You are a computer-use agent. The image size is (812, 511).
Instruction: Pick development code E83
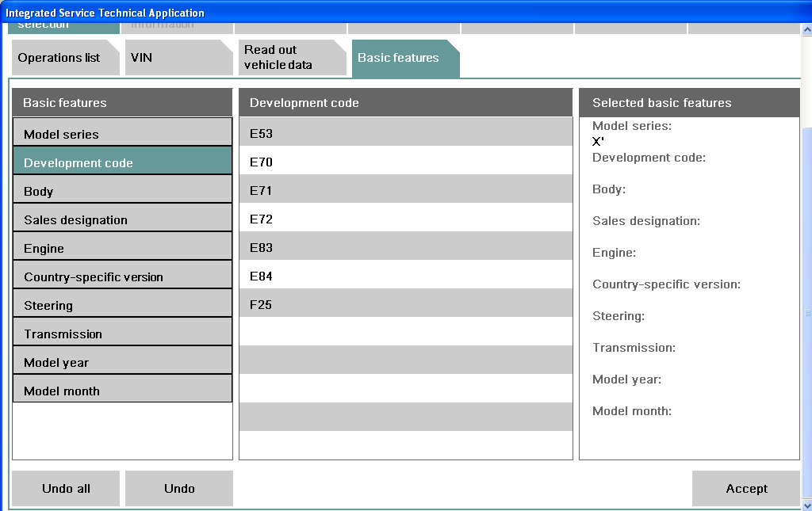coord(405,245)
